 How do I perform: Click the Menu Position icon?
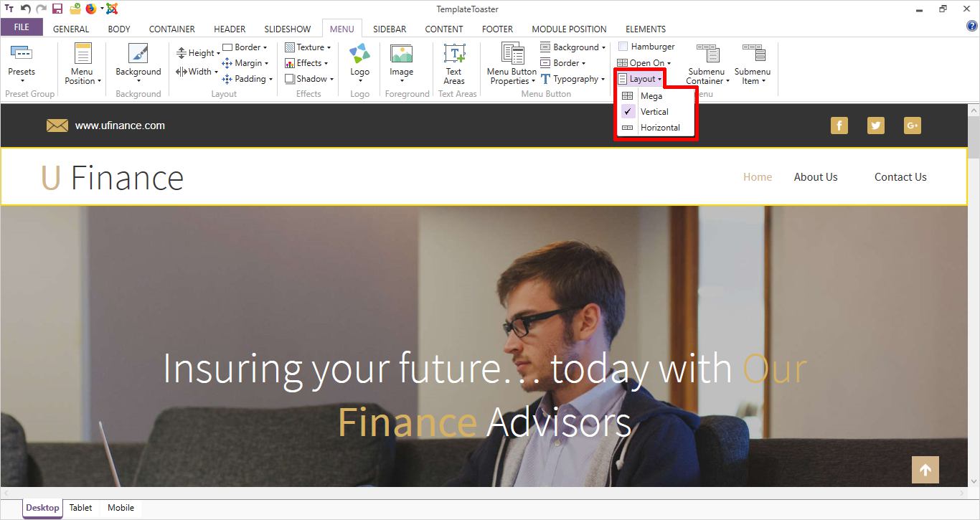(83, 55)
